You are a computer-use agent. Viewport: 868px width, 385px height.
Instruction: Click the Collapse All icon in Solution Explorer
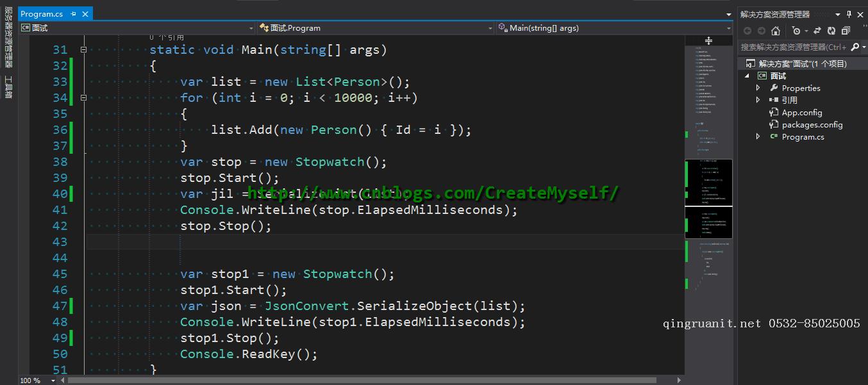pyautogui.click(x=846, y=31)
